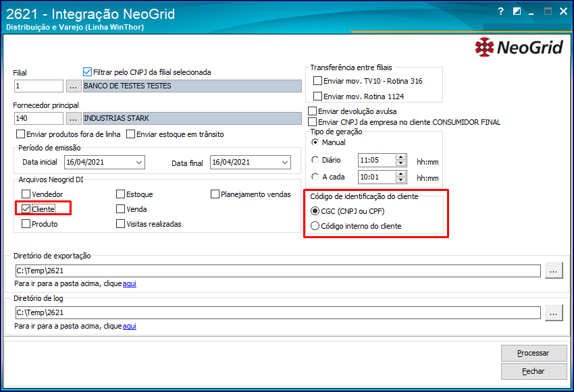Enable Enviar produtos fora de linha
This screenshot has height=392, width=574.
click(21, 134)
